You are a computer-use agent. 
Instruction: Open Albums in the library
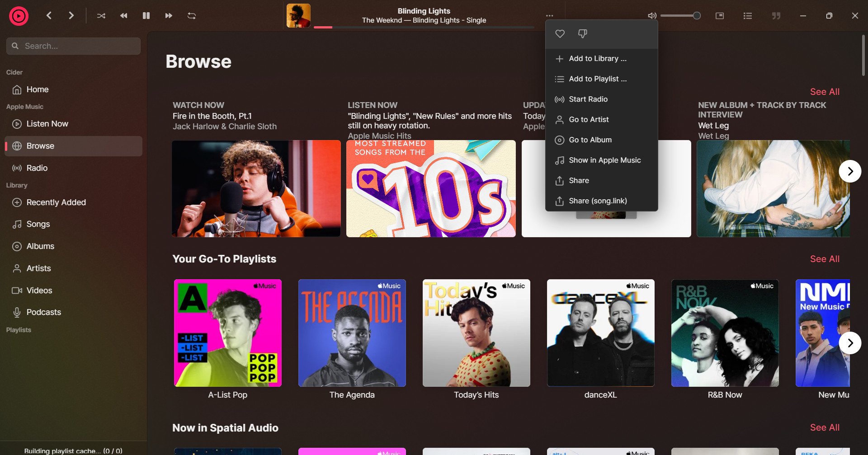pos(73,246)
